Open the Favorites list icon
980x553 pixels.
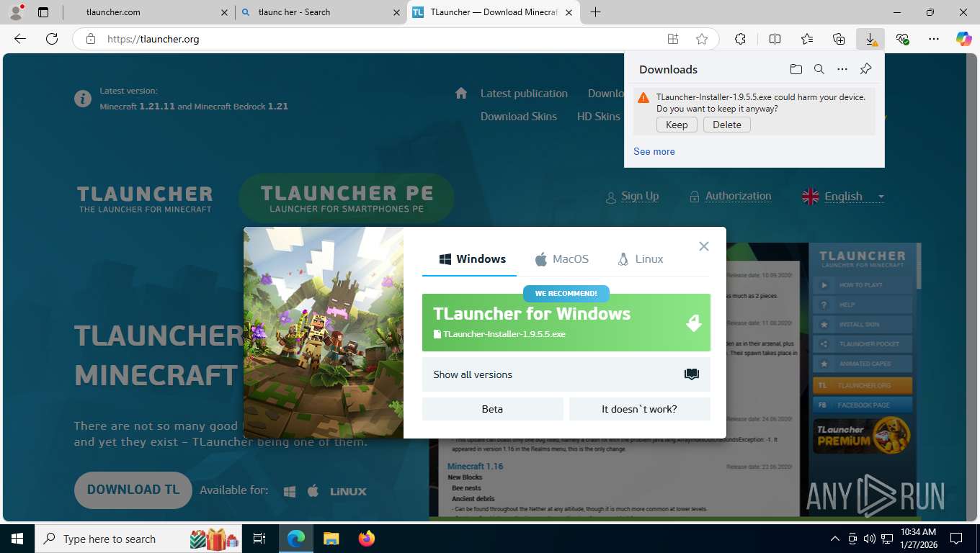807,39
